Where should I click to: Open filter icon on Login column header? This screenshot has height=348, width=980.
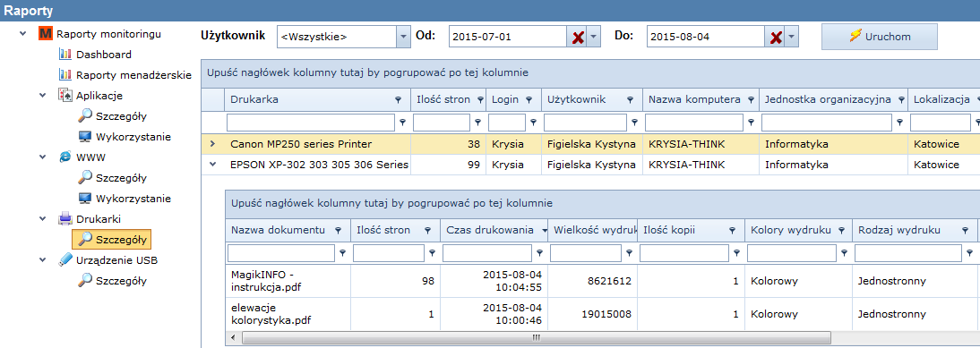coord(529,100)
